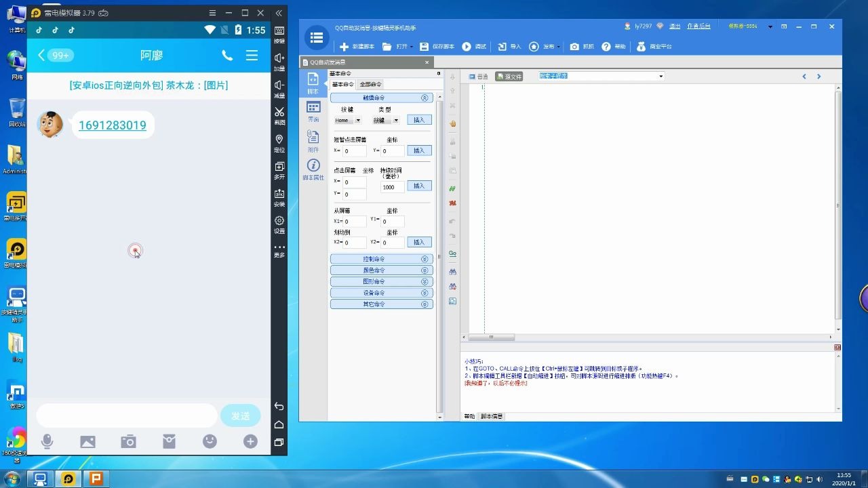
Task: Click 插入 button for key command
Action: click(419, 120)
